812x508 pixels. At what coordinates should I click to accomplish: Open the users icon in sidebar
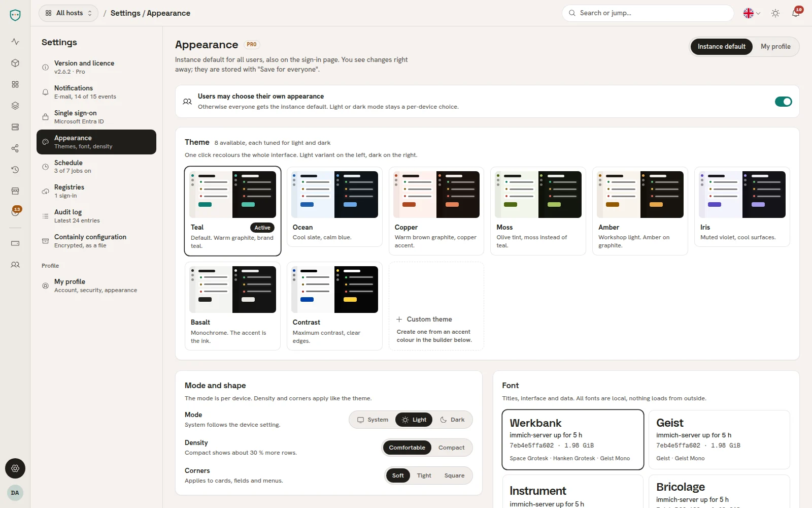click(x=15, y=265)
